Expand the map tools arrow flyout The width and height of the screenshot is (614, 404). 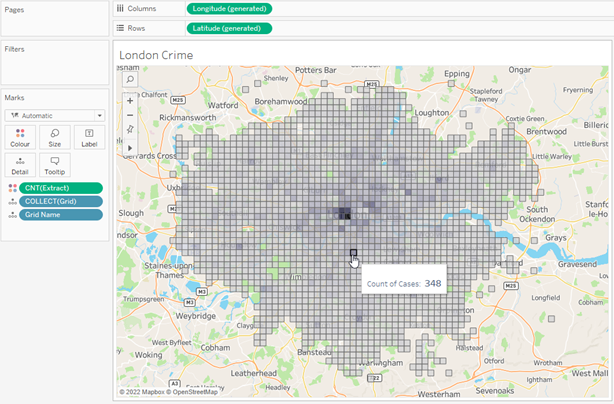(x=130, y=147)
